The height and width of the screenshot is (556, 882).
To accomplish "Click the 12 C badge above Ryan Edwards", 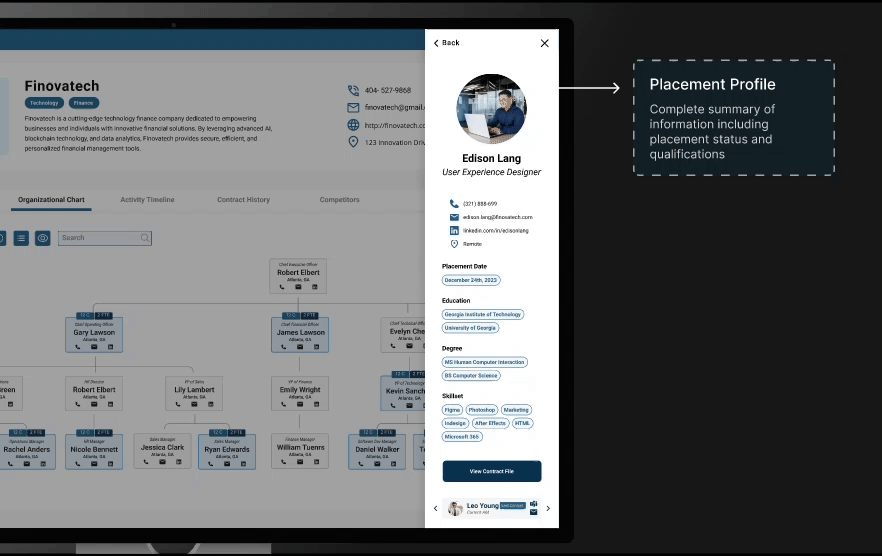I will tap(218, 432).
